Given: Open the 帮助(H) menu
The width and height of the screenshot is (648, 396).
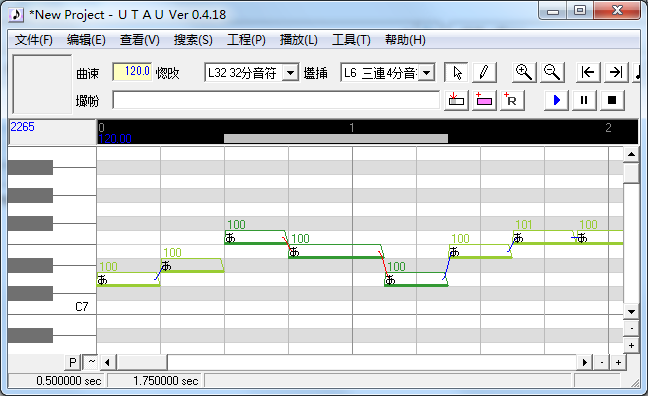Looking at the screenshot, I should click(405, 40).
